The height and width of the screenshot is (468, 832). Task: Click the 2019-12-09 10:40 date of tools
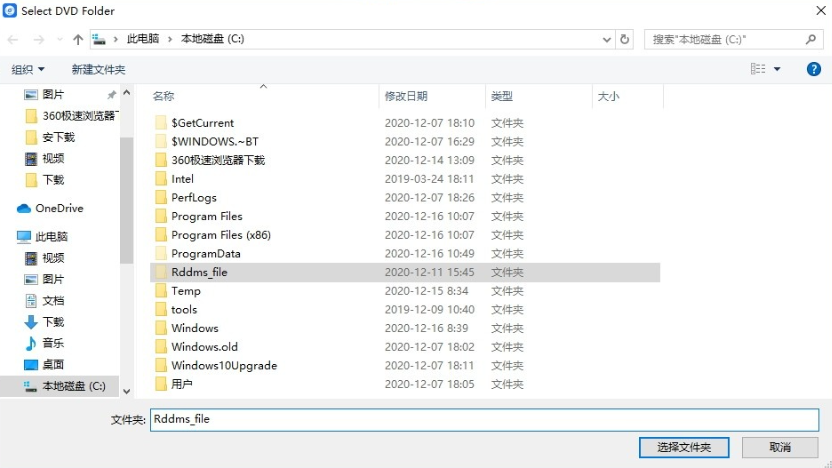pyautogui.click(x=429, y=309)
